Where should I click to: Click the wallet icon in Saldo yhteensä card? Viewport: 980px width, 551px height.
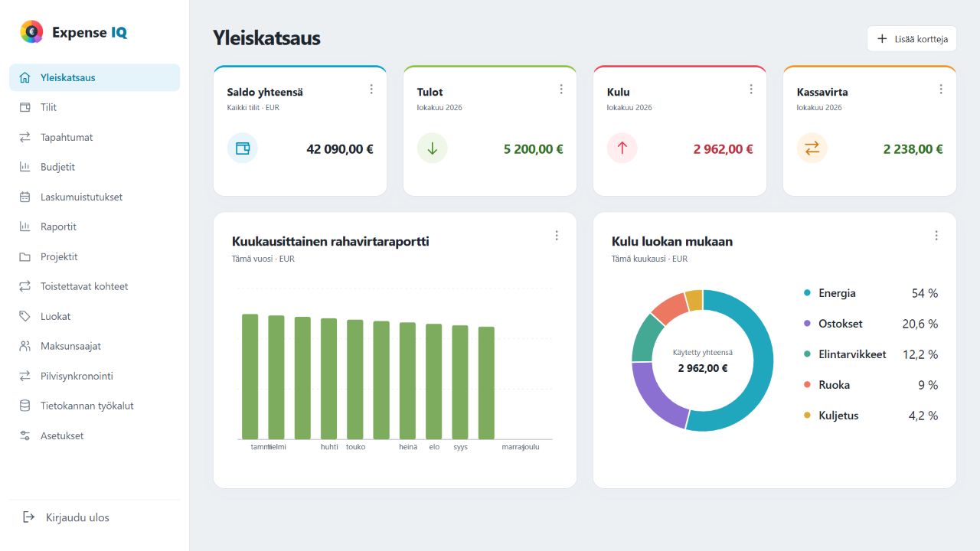pos(243,148)
